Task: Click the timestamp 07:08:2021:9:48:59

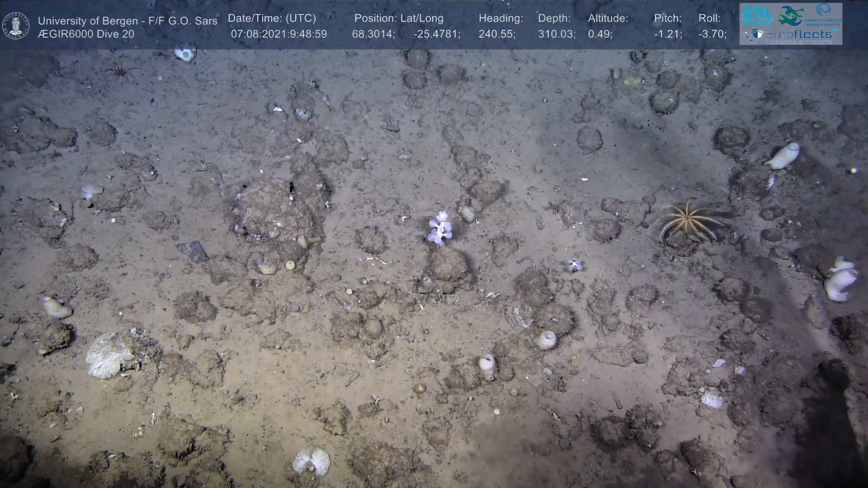Action: pyautogui.click(x=278, y=34)
